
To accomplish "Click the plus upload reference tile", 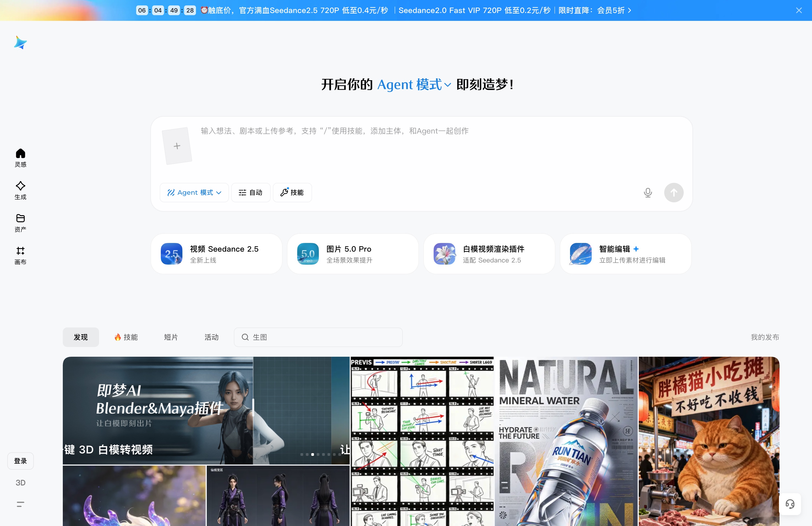I will [x=177, y=146].
